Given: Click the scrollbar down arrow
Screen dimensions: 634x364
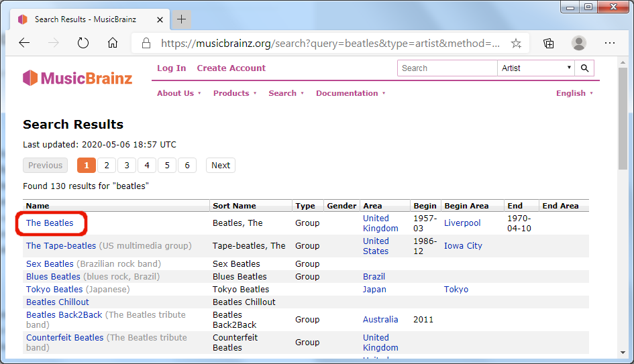Looking at the screenshot, I should (623, 353).
